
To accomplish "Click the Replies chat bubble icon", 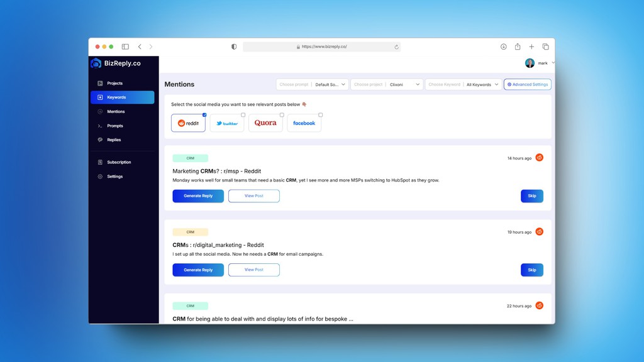I will [x=100, y=140].
